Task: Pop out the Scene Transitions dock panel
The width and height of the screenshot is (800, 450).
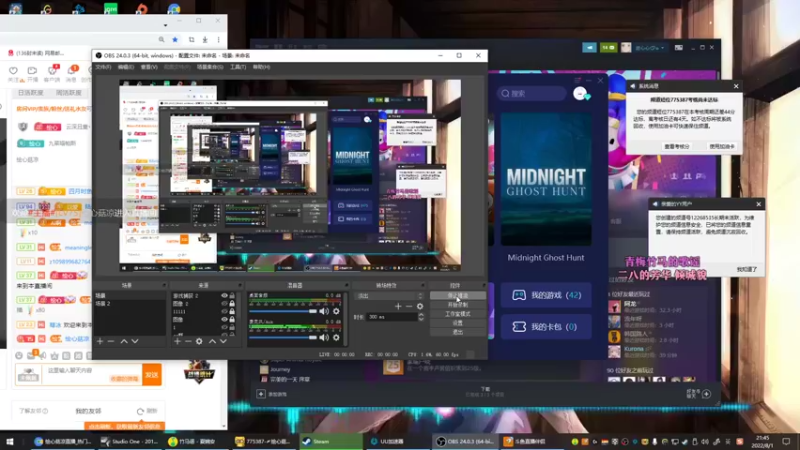Action: (422, 285)
